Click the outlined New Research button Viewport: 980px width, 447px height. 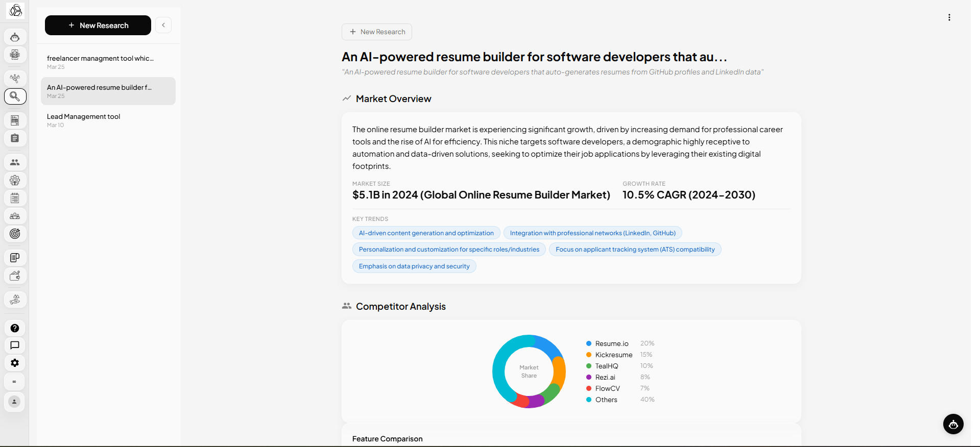377,32
